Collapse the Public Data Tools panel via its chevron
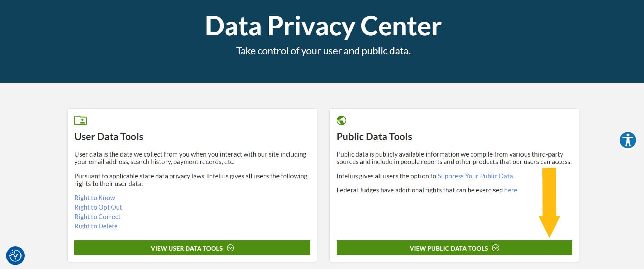This screenshot has height=269, width=644. [496, 248]
